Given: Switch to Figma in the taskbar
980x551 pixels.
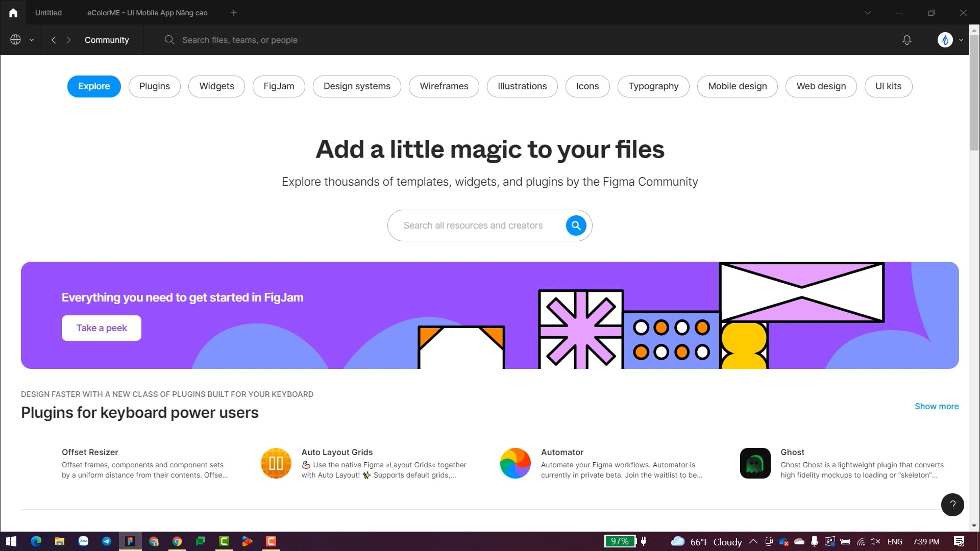Looking at the screenshot, I should [x=130, y=541].
